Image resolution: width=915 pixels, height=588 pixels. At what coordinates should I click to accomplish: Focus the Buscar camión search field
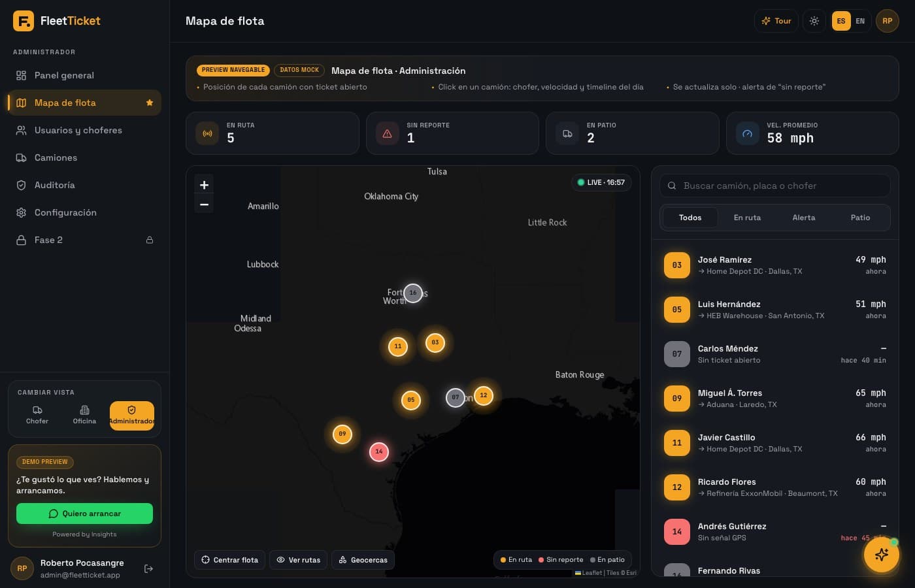775,186
